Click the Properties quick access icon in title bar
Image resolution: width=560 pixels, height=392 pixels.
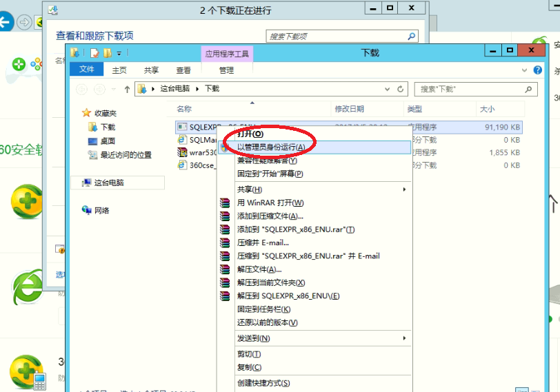(94, 53)
